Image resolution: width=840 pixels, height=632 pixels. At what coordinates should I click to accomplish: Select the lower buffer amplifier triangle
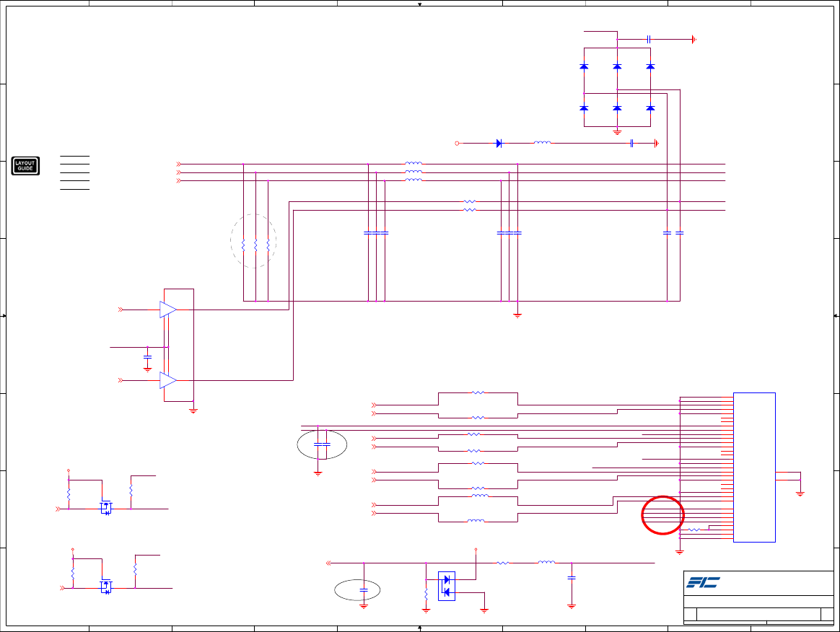(167, 380)
